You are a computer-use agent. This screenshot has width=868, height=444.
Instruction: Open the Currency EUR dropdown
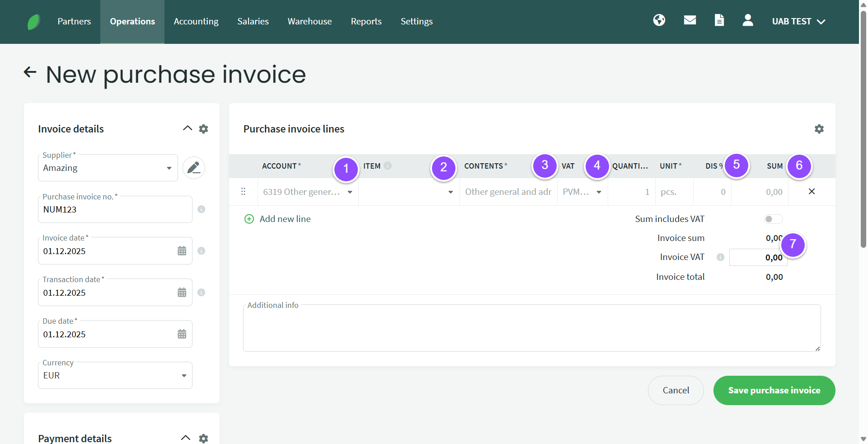click(x=184, y=376)
